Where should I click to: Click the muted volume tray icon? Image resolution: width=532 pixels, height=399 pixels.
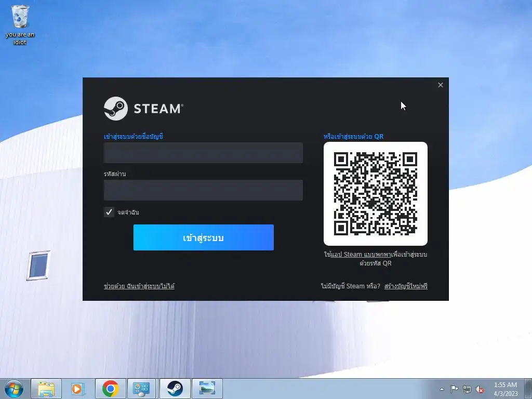click(x=480, y=389)
